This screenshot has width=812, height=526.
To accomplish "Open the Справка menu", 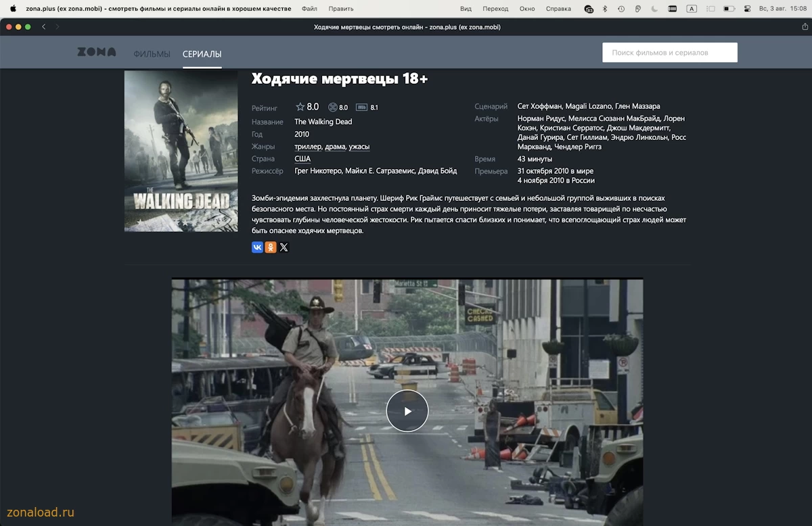I will tap(558, 9).
